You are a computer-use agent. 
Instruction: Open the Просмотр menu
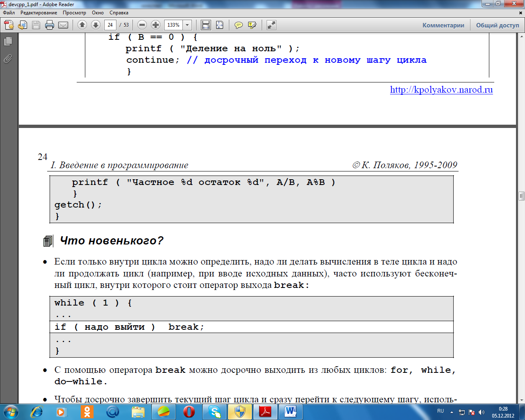74,13
